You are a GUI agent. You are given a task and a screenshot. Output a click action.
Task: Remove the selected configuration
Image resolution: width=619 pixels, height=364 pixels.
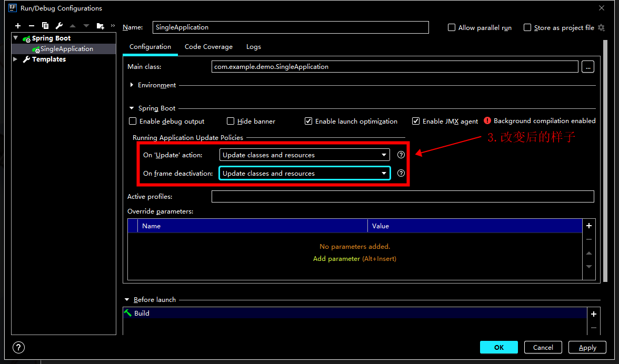(32, 26)
